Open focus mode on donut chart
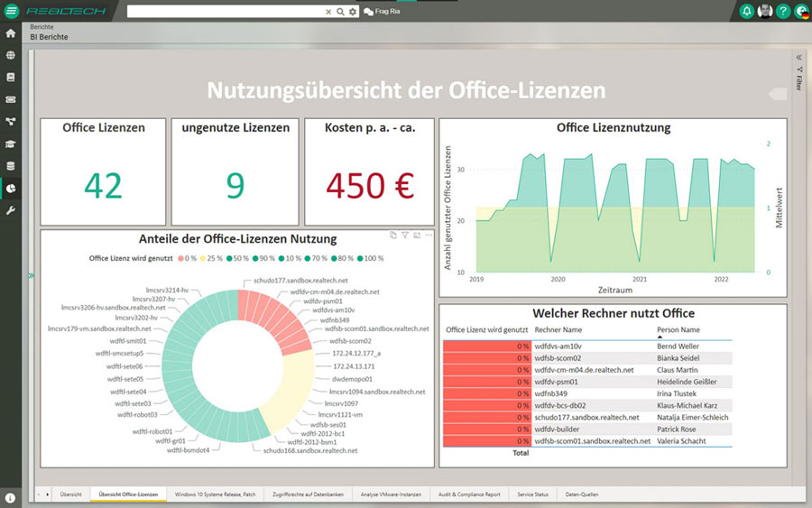This screenshot has height=508, width=812. click(417, 236)
